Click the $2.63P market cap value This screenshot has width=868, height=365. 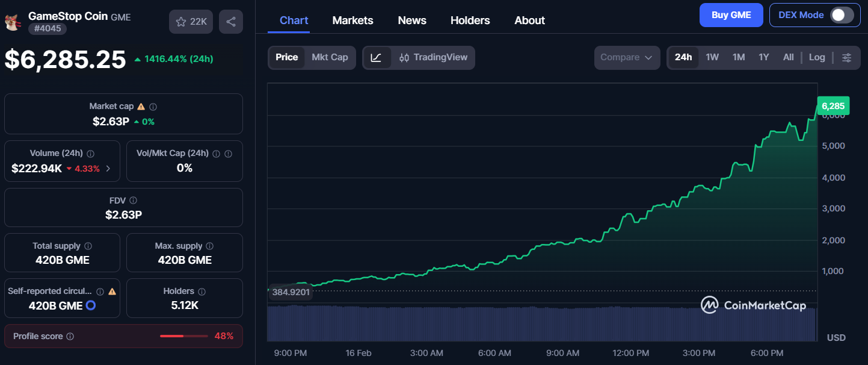point(111,122)
